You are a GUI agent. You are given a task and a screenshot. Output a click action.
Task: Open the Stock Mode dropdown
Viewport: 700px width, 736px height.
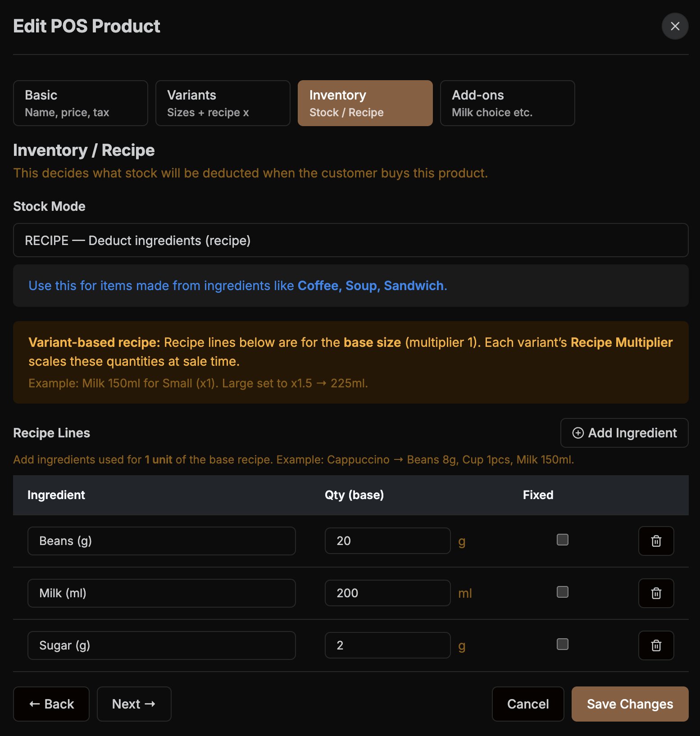(350, 240)
